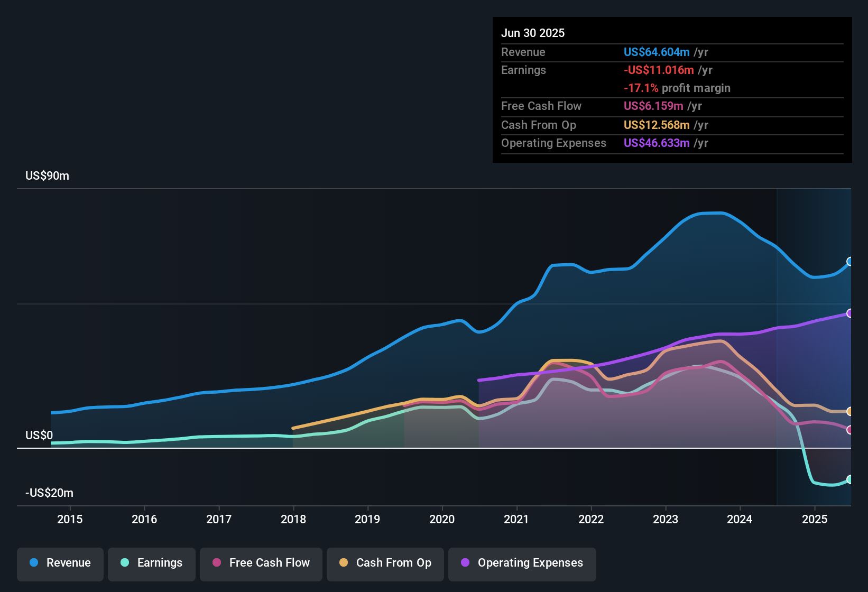Image resolution: width=868 pixels, height=592 pixels.
Task: Click the US$64.604m Revenue value
Action: click(656, 52)
